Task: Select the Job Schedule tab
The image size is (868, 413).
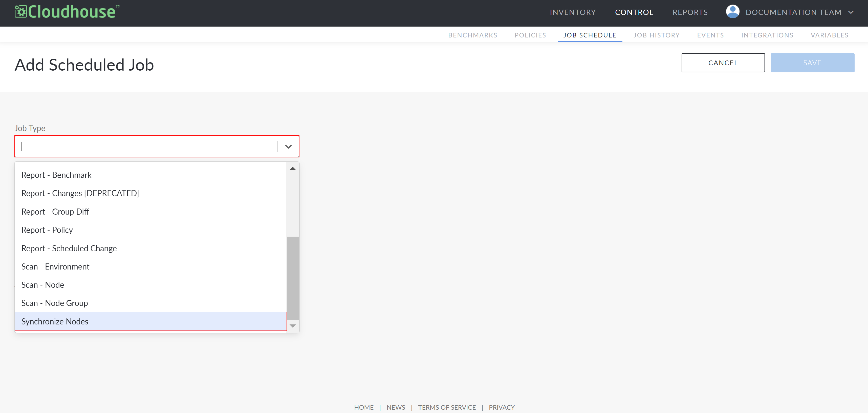Action: 590,35
